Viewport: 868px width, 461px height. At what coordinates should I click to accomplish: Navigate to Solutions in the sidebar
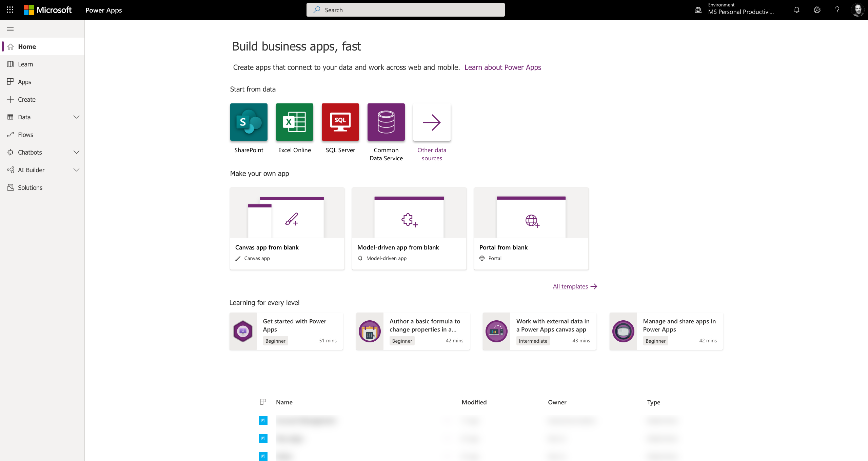click(30, 187)
